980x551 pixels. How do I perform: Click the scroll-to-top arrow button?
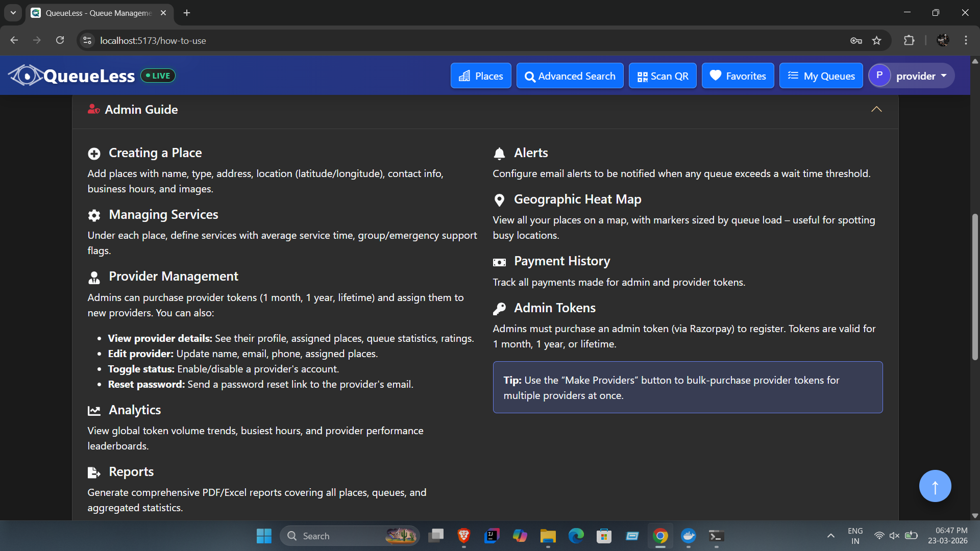coord(935,486)
